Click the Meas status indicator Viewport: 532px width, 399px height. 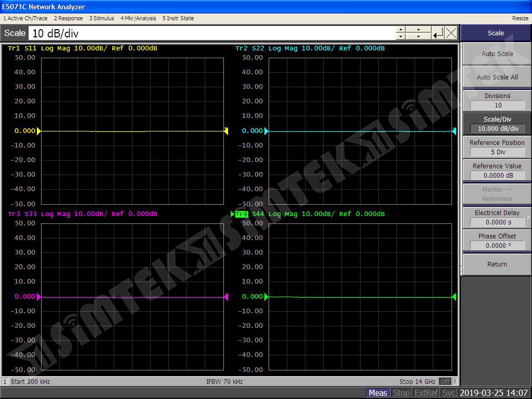tap(378, 393)
